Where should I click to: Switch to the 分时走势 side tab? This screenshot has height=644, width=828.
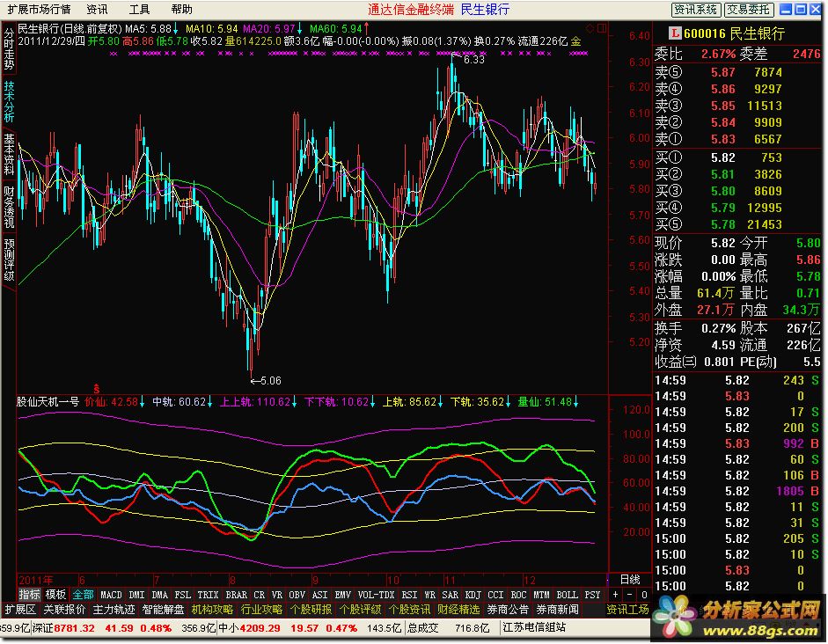pos(9,48)
